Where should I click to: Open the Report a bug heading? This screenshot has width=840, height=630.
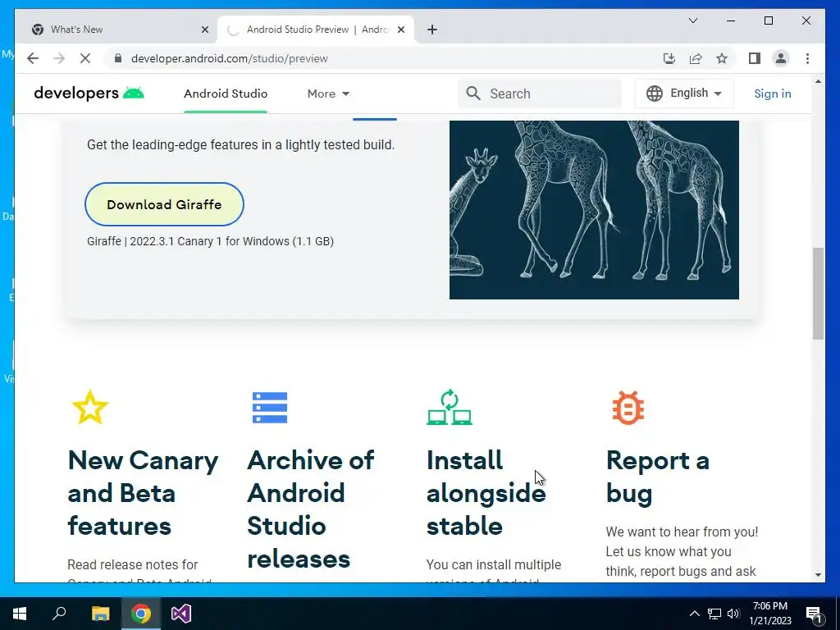pyautogui.click(x=658, y=477)
